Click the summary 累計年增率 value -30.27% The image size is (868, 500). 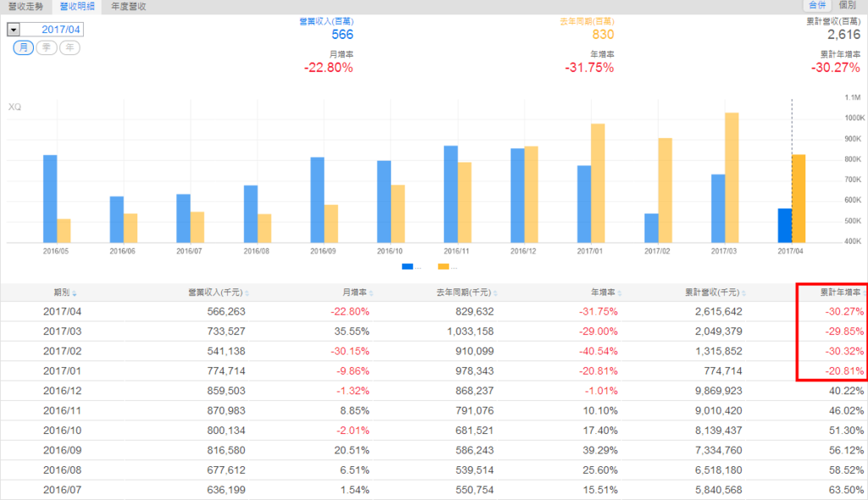click(836, 68)
